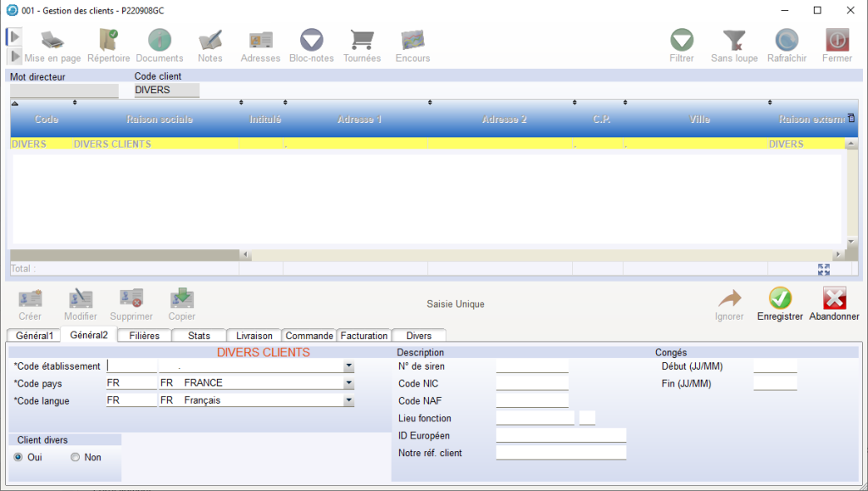Viewport: 868px width, 491px height.
Task: Expand the Code pays FRANCE dropdown
Action: (348, 383)
